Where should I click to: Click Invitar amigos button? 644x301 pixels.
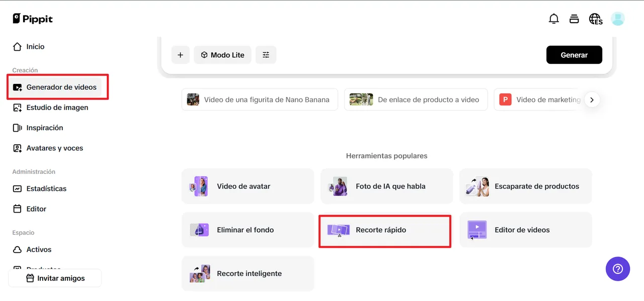click(55, 278)
